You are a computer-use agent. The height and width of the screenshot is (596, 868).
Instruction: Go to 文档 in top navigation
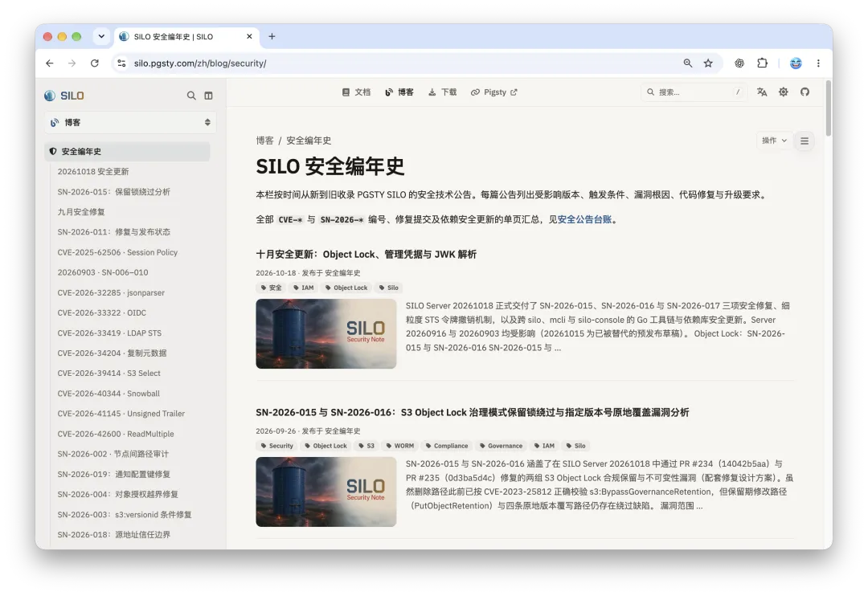(x=356, y=92)
